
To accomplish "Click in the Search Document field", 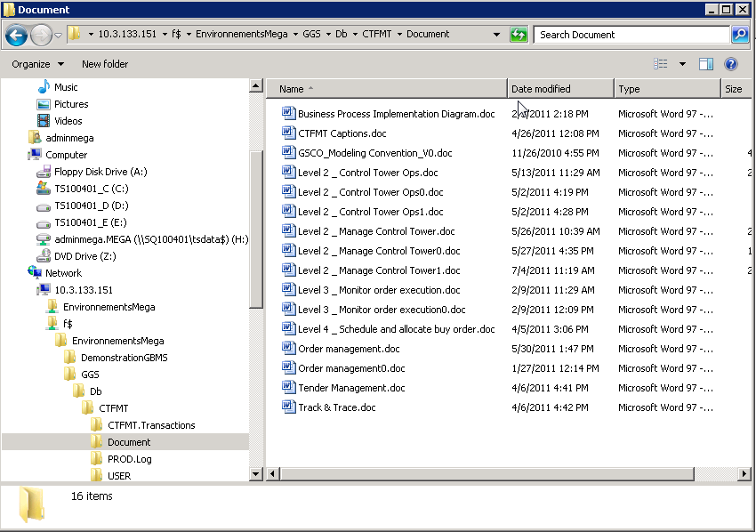I will coord(631,35).
